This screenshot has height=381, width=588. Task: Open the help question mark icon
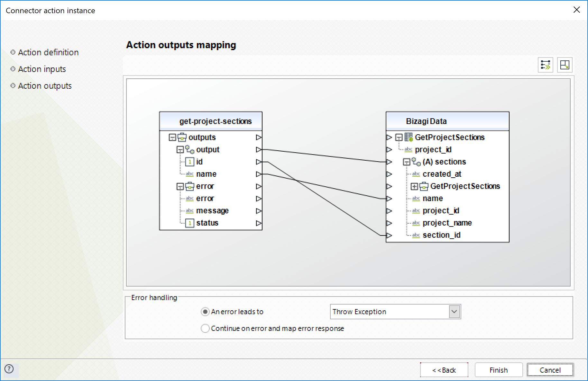coord(9,369)
